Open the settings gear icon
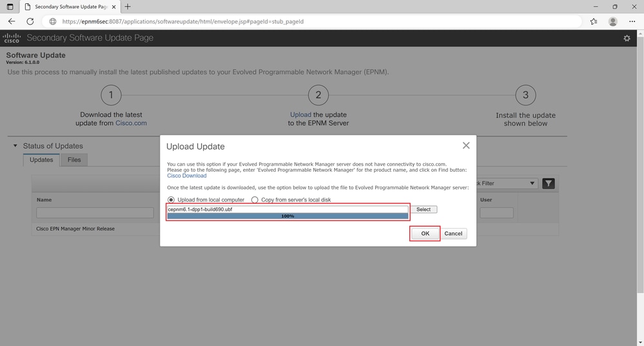644x346 pixels. [x=627, y=38]
